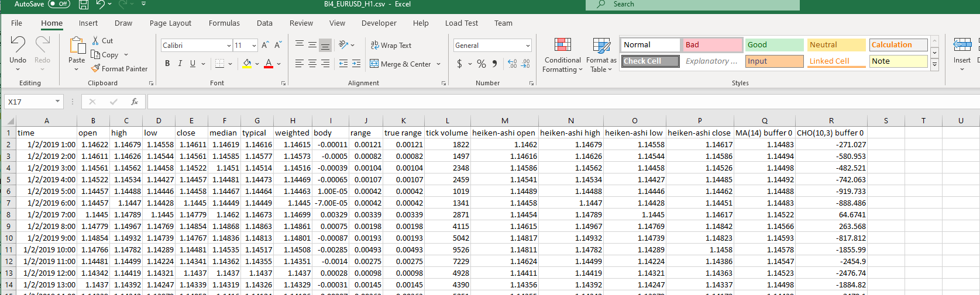The image size is (980, 295).
Task: Open the Search box in title bar
Action: (x=692, y=5)
